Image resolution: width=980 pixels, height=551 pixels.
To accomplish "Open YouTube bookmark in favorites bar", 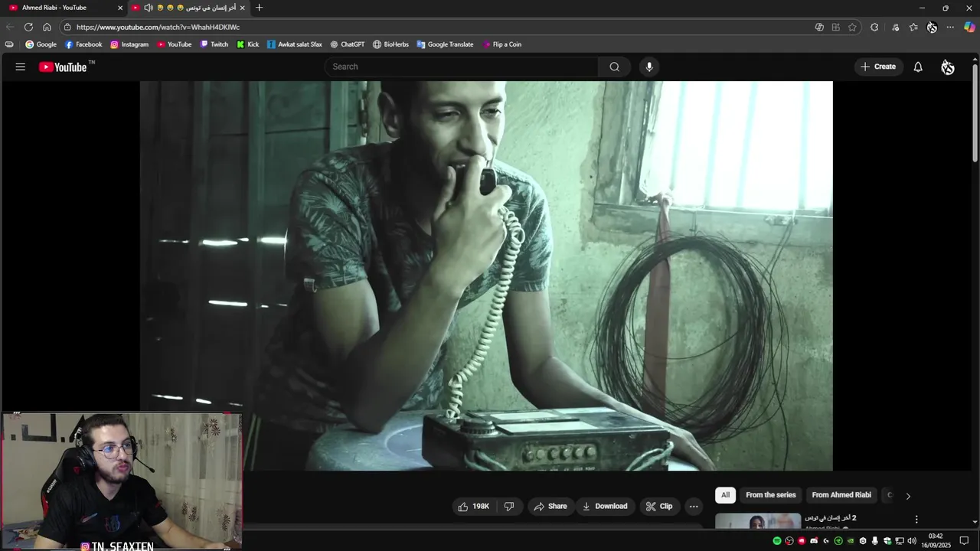I will click(x=174, y=44).
